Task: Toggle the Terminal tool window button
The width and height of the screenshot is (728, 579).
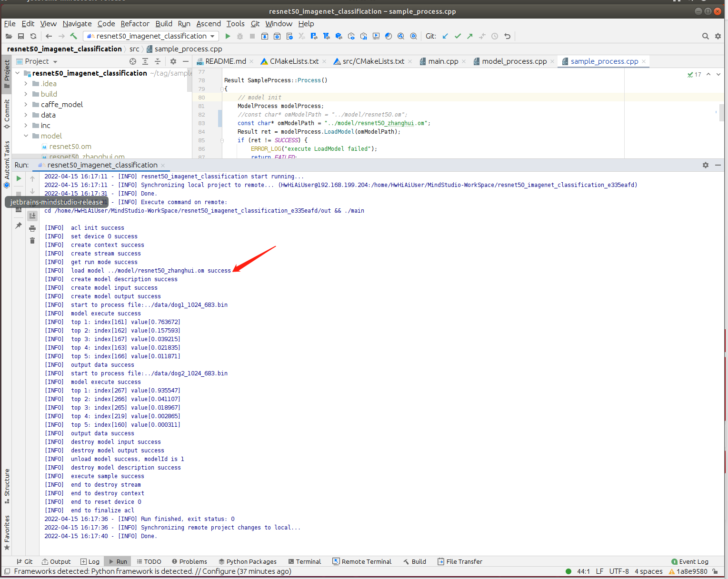Action: (x=304, y=561)
